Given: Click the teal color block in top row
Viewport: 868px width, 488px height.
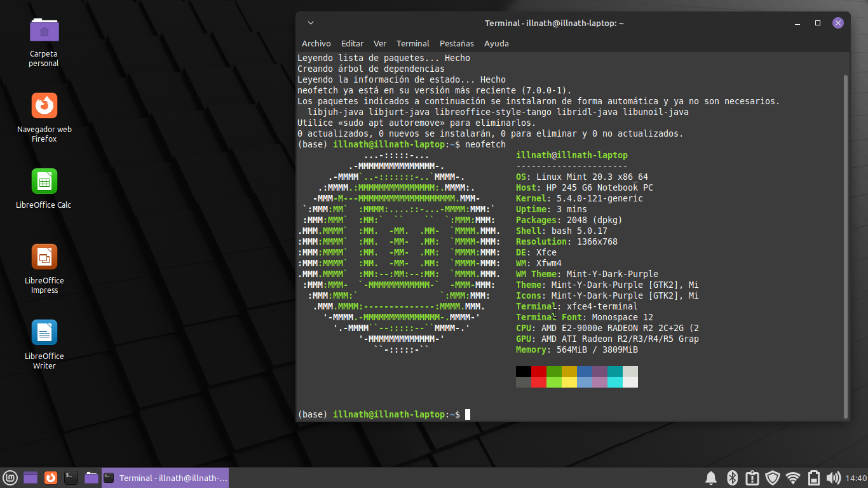Looking at the screenshot, I should pyautogui.click(x=615, y=371).
